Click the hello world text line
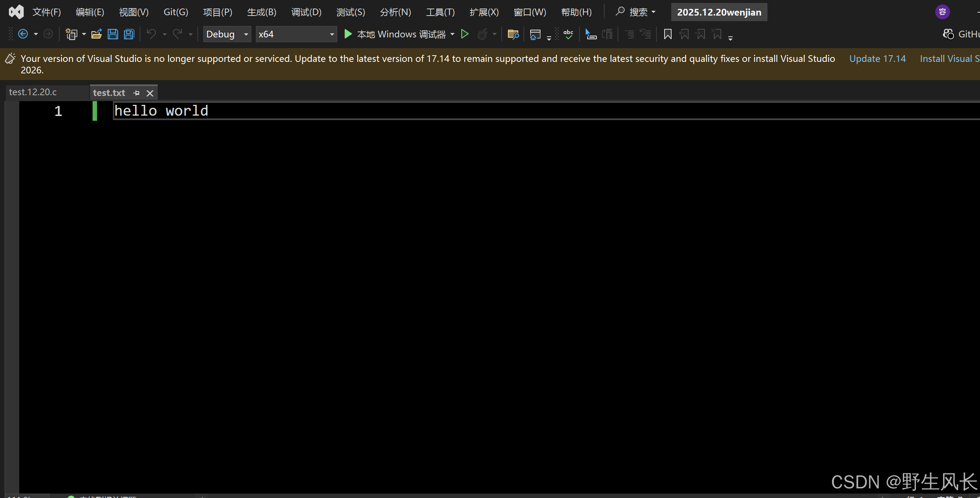Viewport: 980px width, 498px height. coord(161,111)
